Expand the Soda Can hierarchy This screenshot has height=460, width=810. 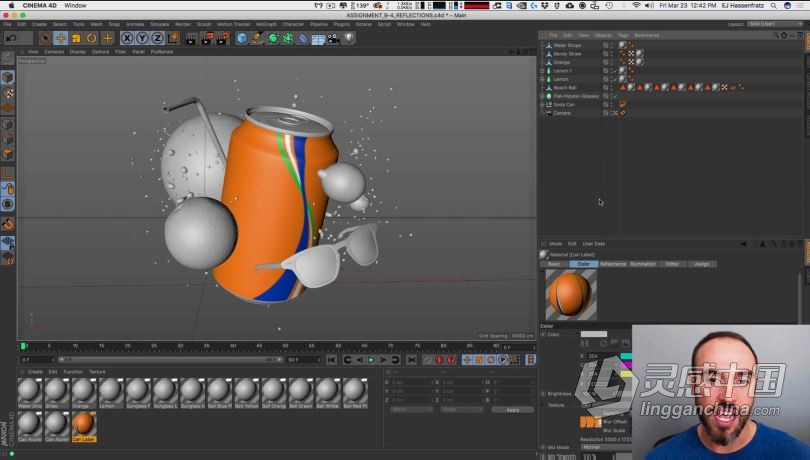click(x=542, y=104)
